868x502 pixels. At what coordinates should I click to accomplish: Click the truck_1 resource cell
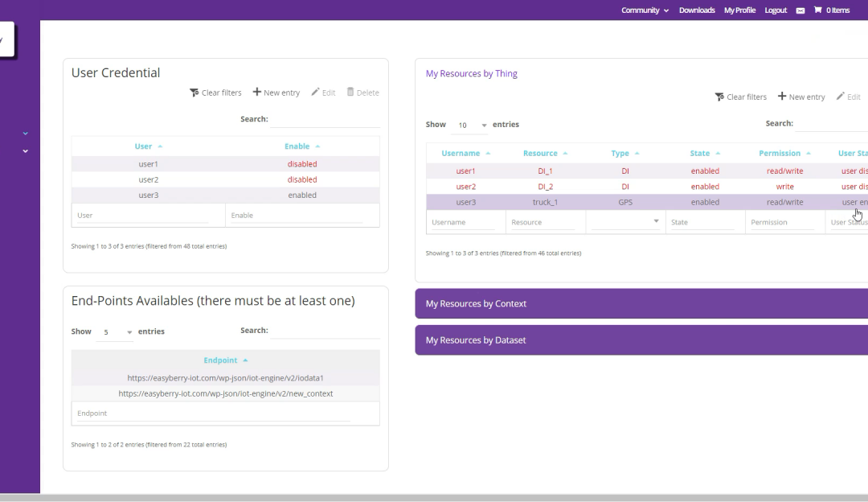pyautogui.click(x=545, y=202)
